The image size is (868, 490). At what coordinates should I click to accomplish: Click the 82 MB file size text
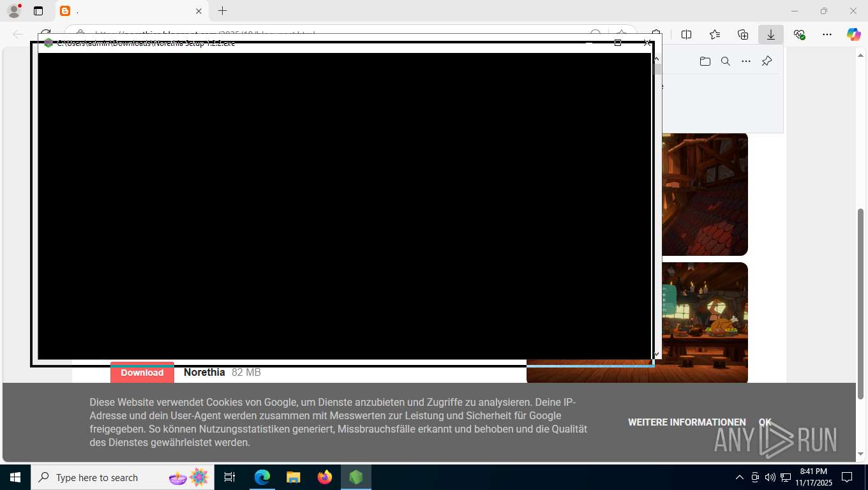click(x=246, y=372)
